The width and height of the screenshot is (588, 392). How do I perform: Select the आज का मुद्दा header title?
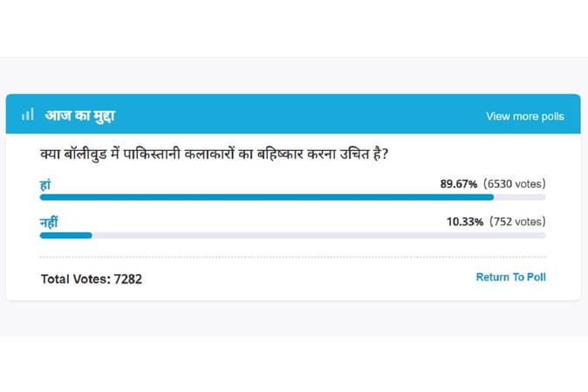tap(80, 115)
